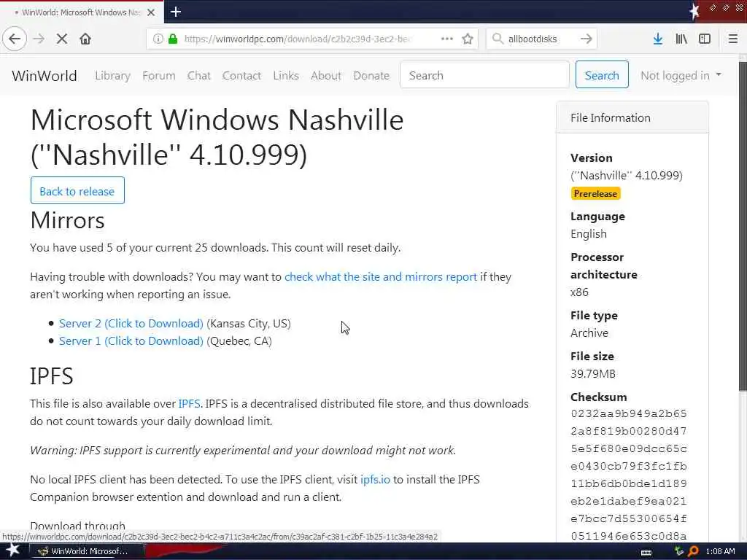This screenshot has height=560, width=747.
Task: Click the green padlock security icon
Action: click(173, 39)
